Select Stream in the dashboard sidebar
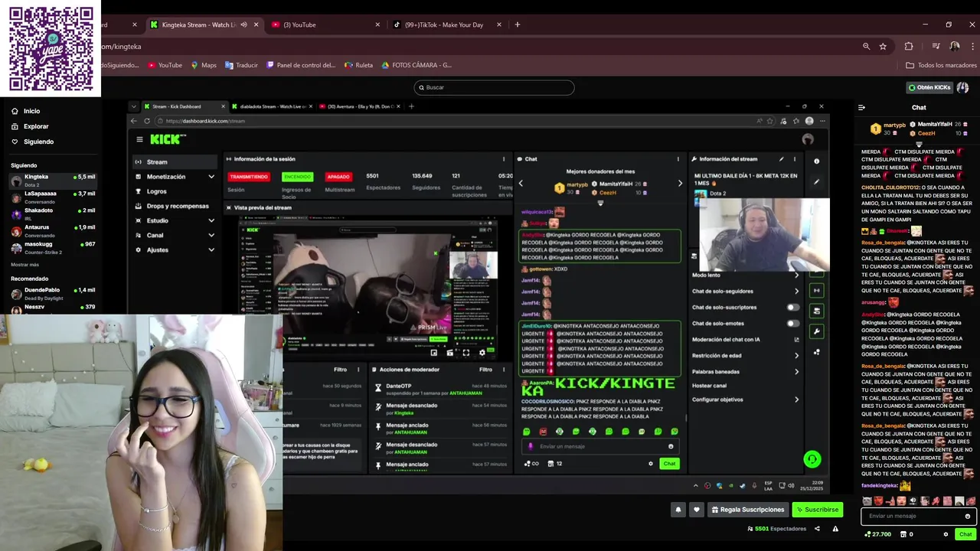 point(175,161)
